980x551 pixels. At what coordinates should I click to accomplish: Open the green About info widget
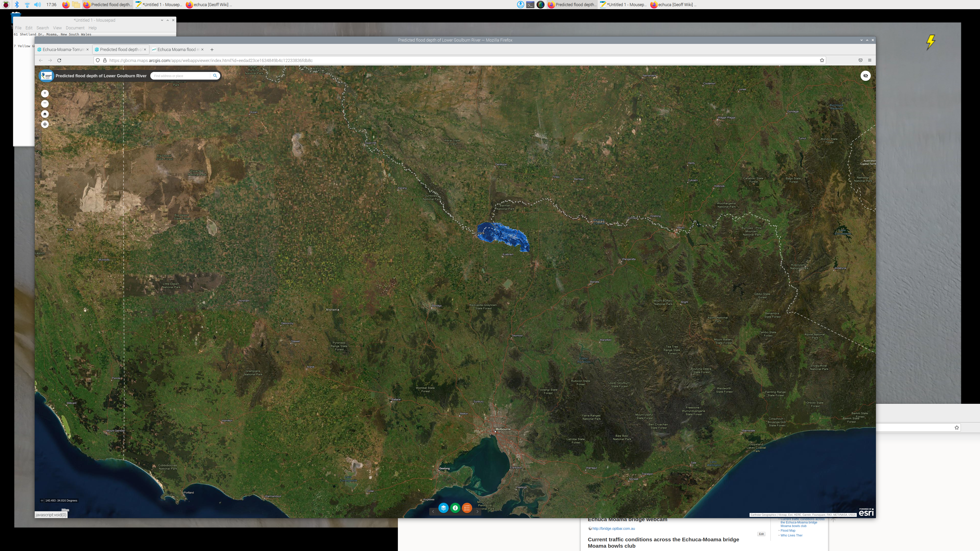(x=455, y=508)
